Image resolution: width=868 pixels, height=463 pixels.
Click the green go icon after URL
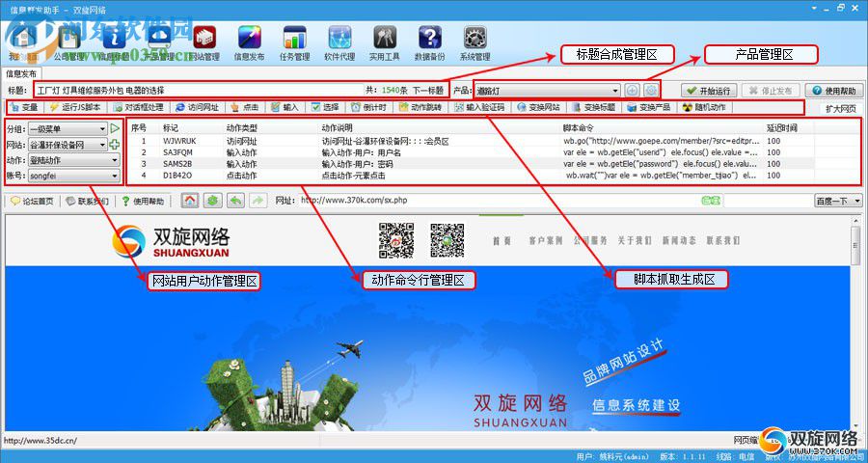[711, 201]
